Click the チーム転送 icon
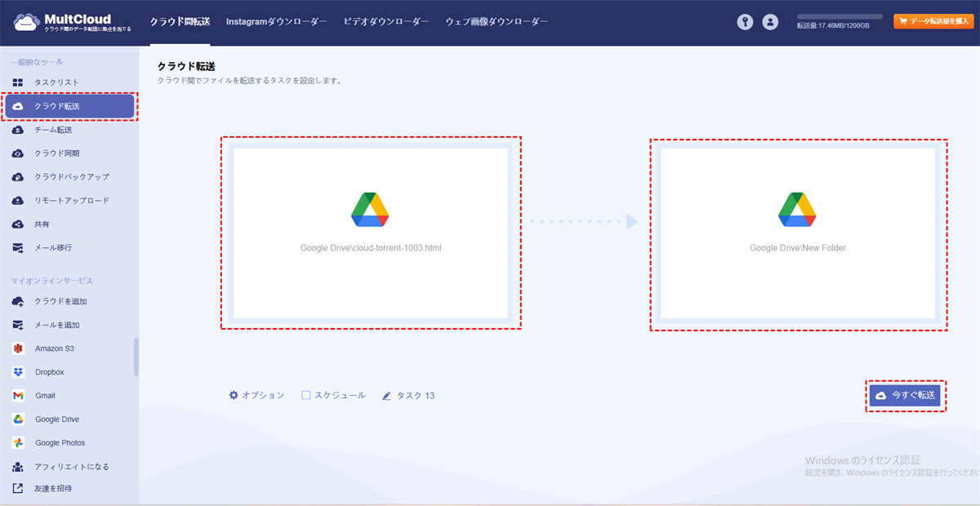 (x=18, y=130)
